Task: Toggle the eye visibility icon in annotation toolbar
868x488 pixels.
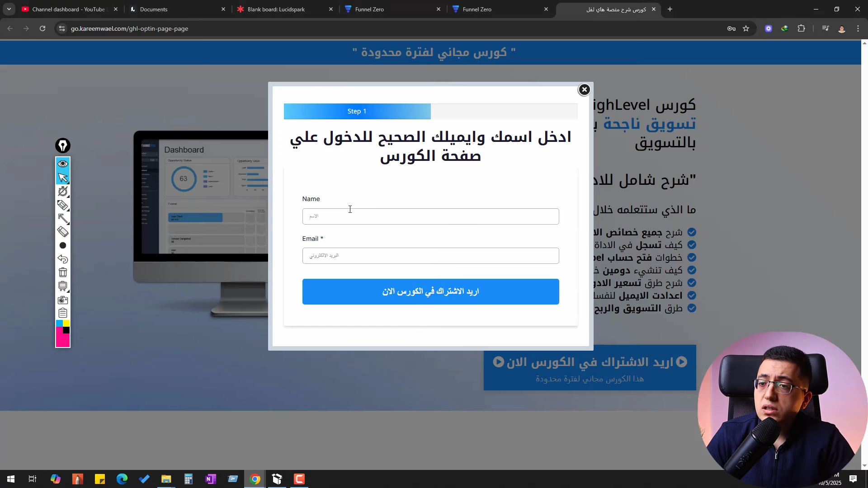Action: point(63,164)
